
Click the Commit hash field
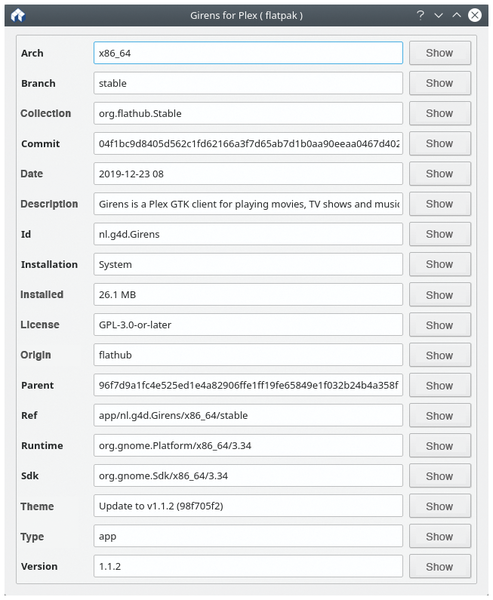pyautogui.click(x=248, y=143)
